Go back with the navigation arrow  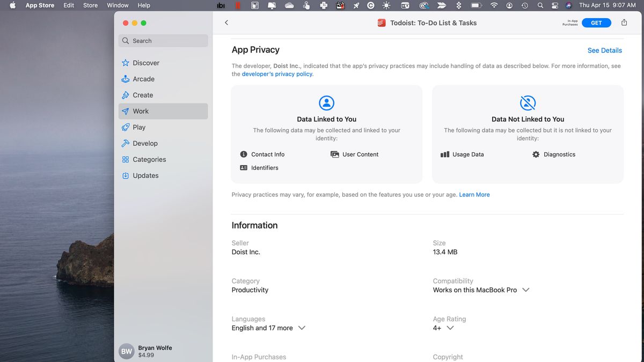[x=226, y=23]
